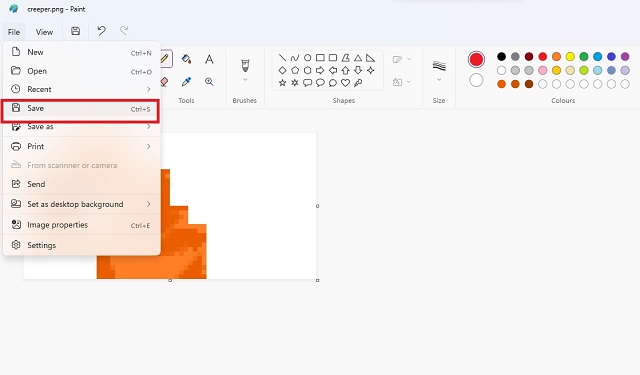Choose the Line shape
Viewport: 640px width, 375px height.
pos(282,58)
